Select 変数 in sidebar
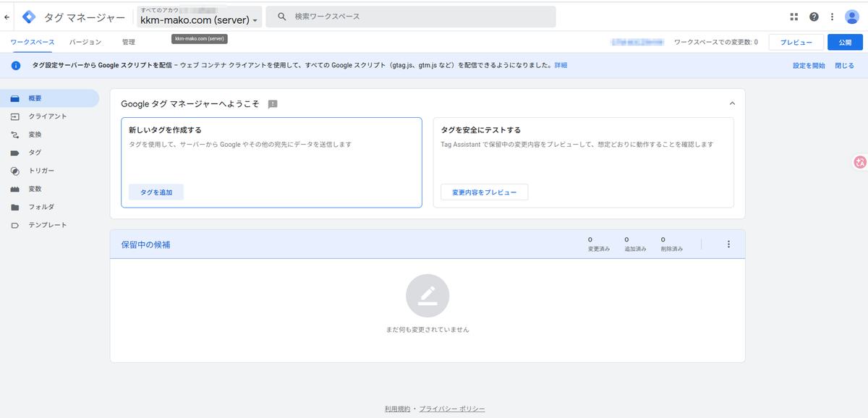 pyautogui.click(x=49, y=189)
